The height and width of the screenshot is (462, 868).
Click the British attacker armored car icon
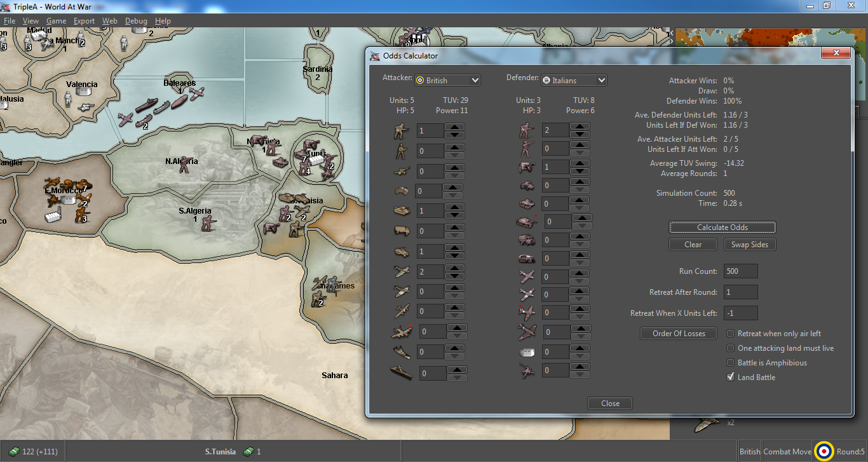pyautogui.click(x=400, y=191)
